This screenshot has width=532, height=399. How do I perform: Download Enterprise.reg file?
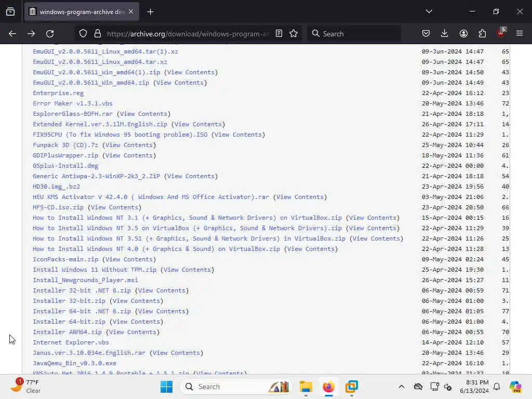click(x=58, y=93)
